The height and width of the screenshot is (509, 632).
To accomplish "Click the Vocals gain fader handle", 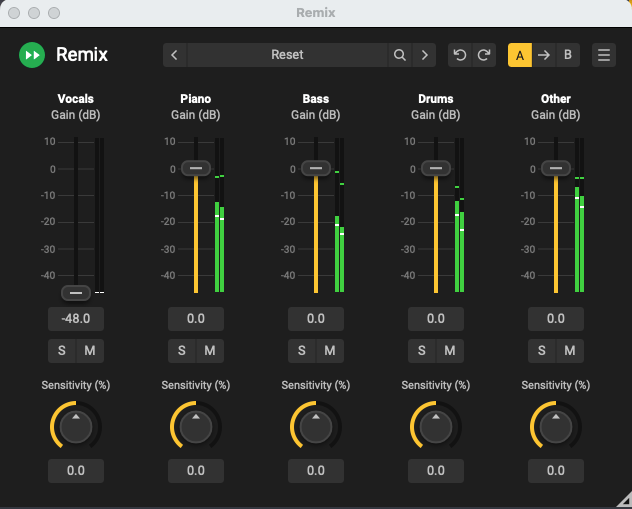I will point(76,293).
